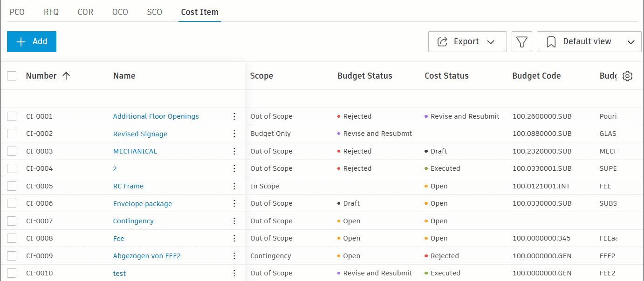Open the Abgezogen von FEE2 link
Viewport: 644px width, 281px height.
(x=147, y=256)
